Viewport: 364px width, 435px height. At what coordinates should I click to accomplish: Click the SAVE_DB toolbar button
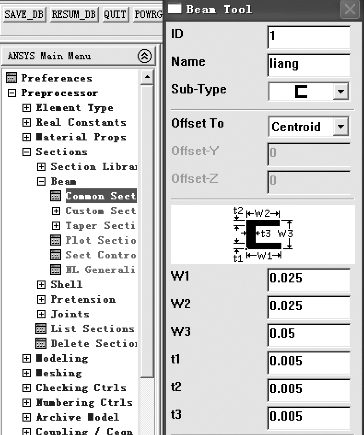(24, 15)
